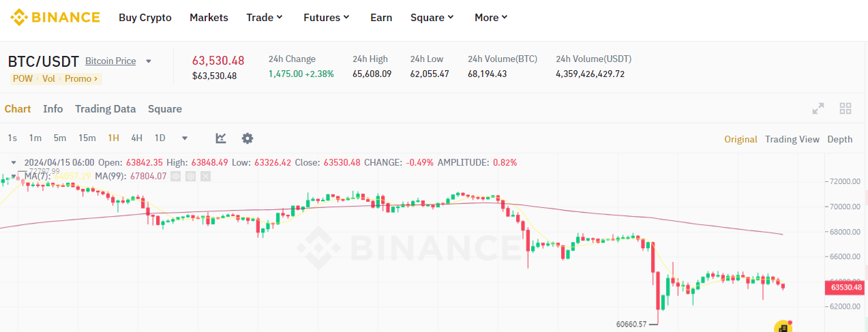Switch to the Trading Data tab

[105, 109]
